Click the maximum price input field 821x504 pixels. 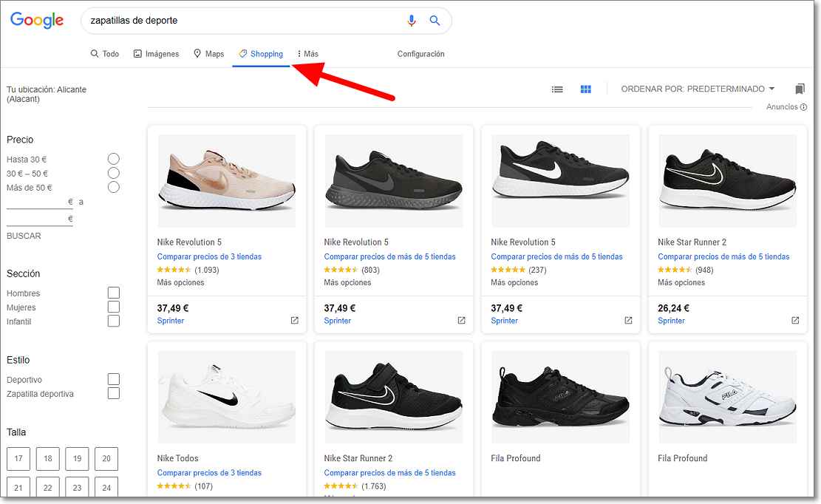[x=39, y=219]
